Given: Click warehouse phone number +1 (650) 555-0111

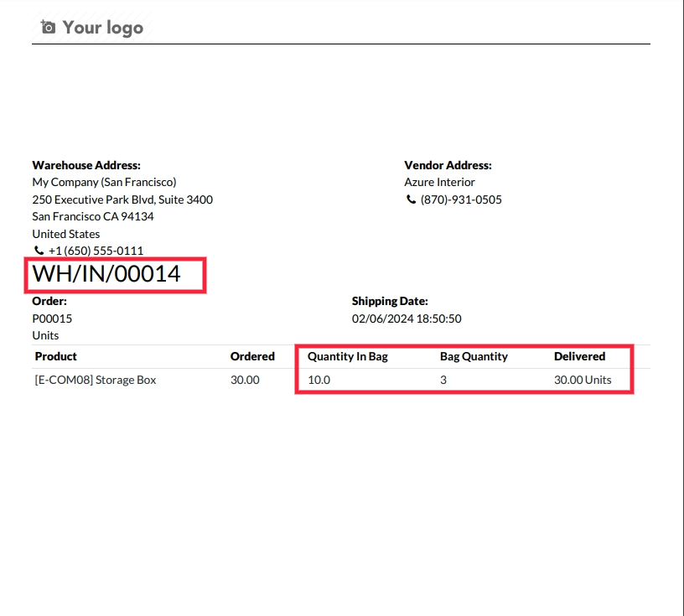Looking at the screenshot, I should click(96, 251).
